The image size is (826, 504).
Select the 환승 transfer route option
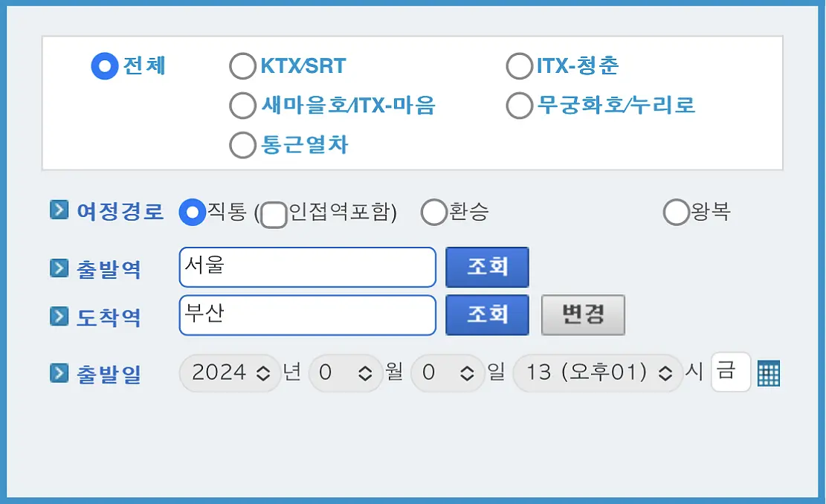pyautogui.click(x=433, y=212)
